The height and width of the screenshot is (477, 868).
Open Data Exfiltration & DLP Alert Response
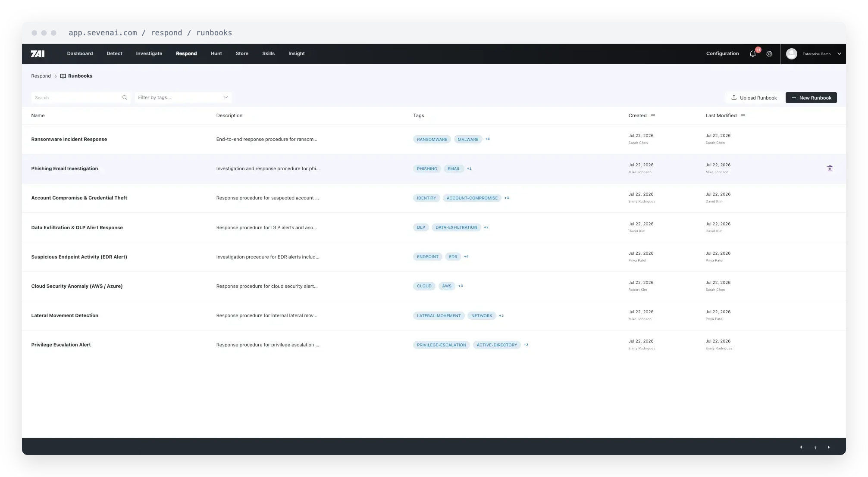coord(77,228)
